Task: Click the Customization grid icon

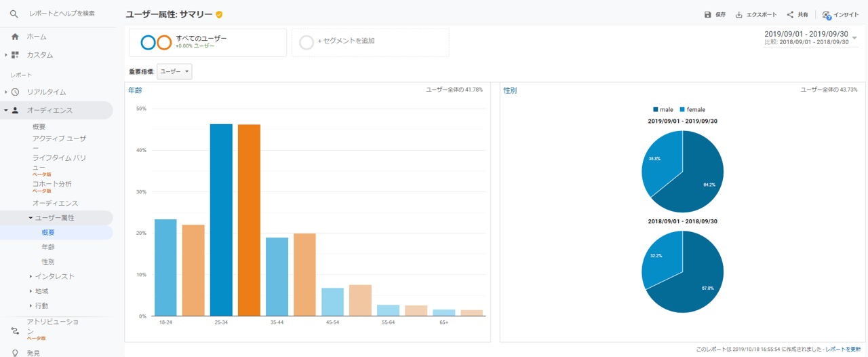Action: [15, 55]
